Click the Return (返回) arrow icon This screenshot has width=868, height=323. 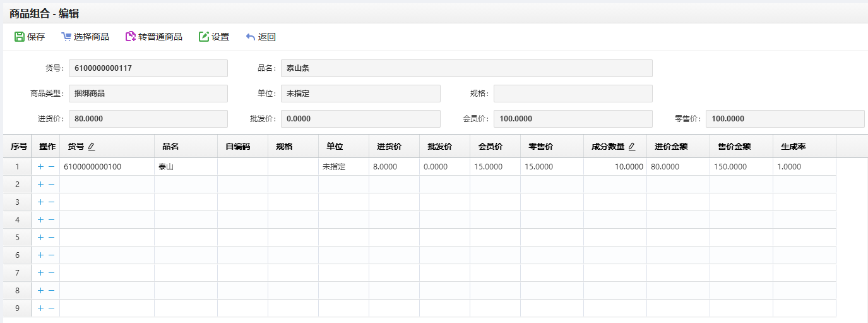click(251, 37)
